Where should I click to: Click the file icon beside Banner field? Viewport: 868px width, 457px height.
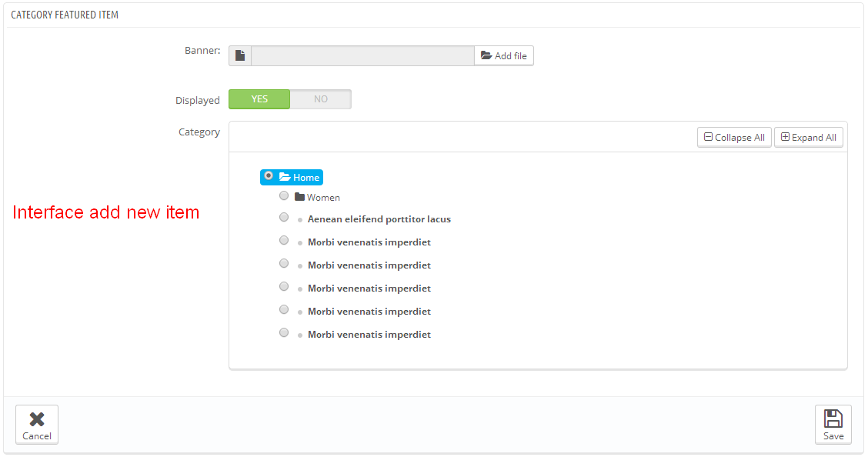point(240,55)
